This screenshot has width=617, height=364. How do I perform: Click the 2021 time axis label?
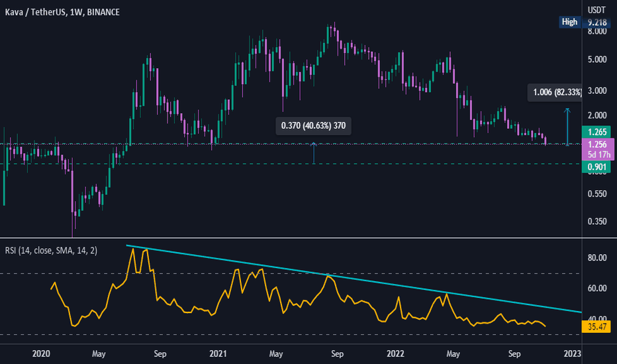click(218, 354)
